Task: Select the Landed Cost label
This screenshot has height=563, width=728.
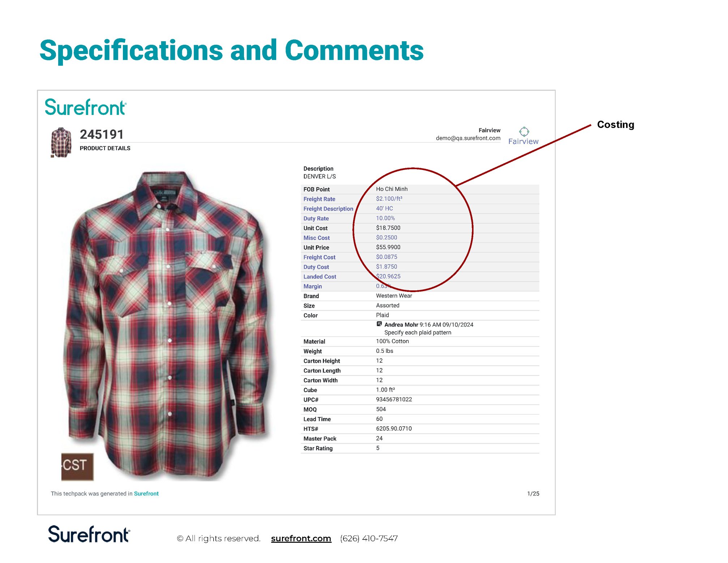Action: [320, 277]
